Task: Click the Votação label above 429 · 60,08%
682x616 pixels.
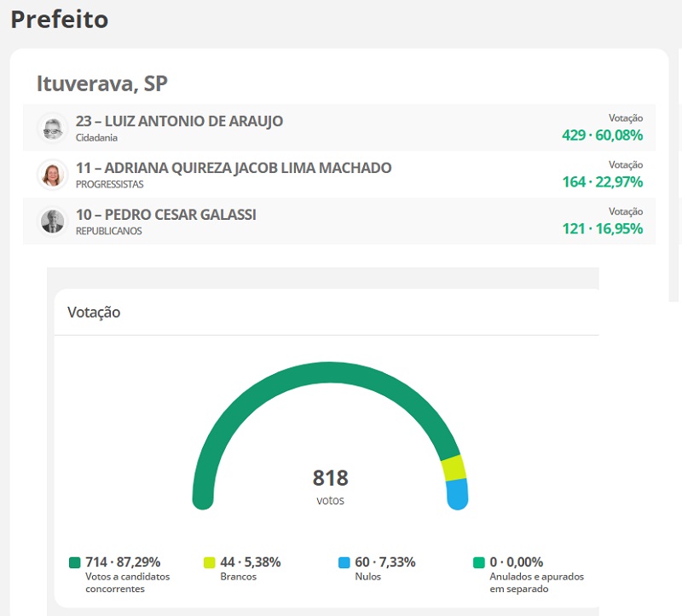Action: 626,118
